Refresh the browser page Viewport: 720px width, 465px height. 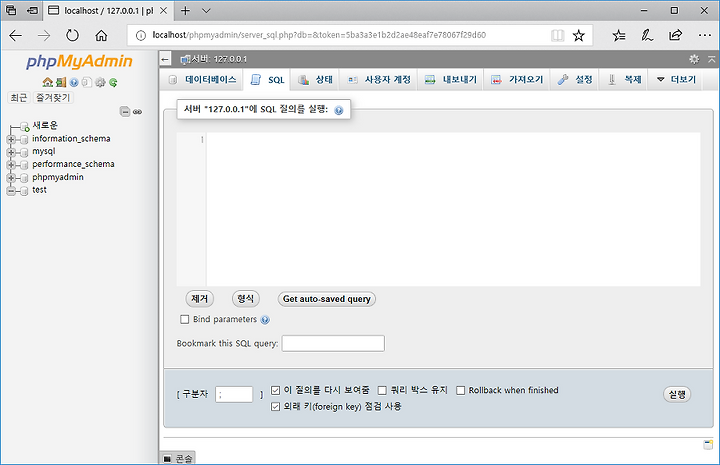point(72,35)
